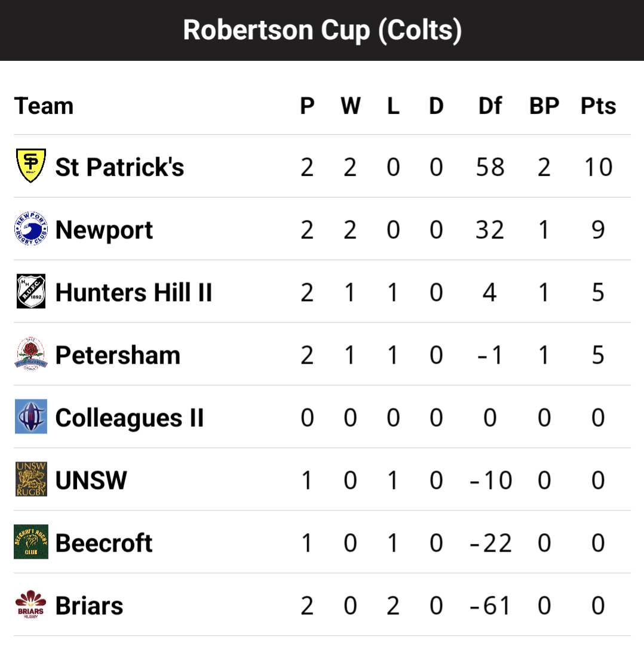Select the Petersham team name
644x646 pixels.
(118, 355)
